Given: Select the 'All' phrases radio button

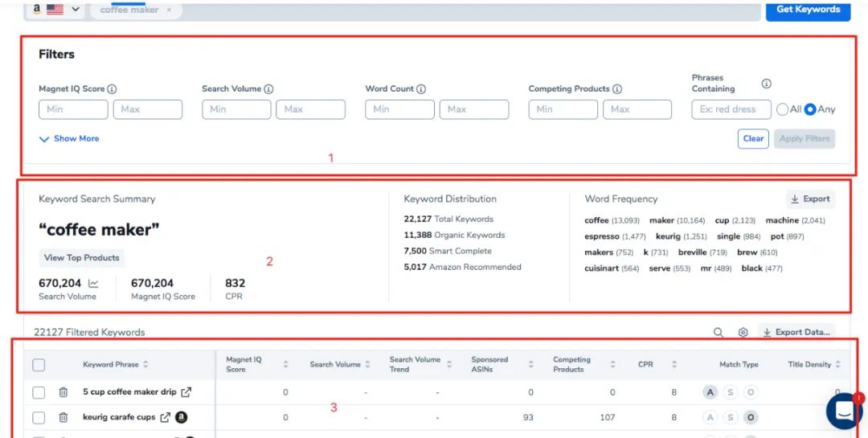Looking at the screenshot, I should pyautogui.click(x=782, y=109).
